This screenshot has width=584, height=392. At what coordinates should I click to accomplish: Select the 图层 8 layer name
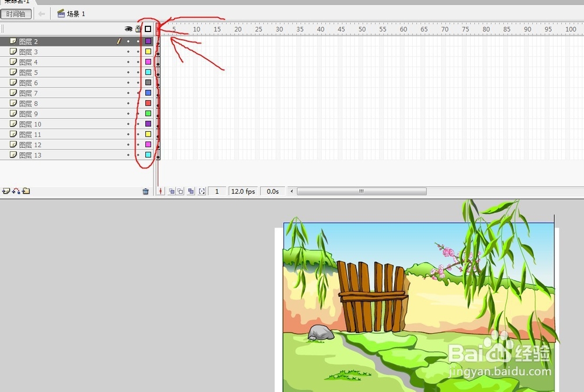(28, 103)
